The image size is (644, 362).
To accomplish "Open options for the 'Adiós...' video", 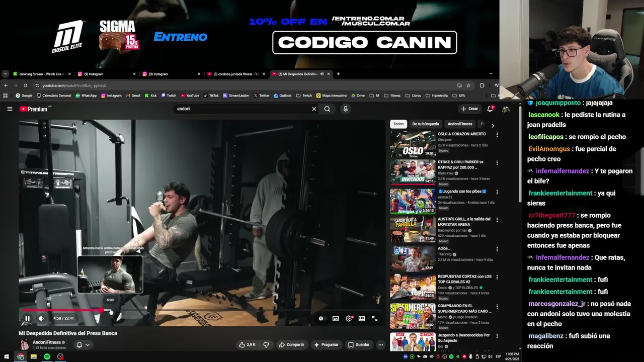I will pos(497,249).
